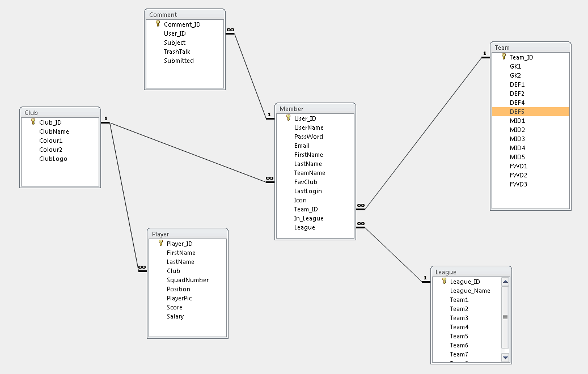
Task: Select the ClubName field
Action: (x=54, y=131)
